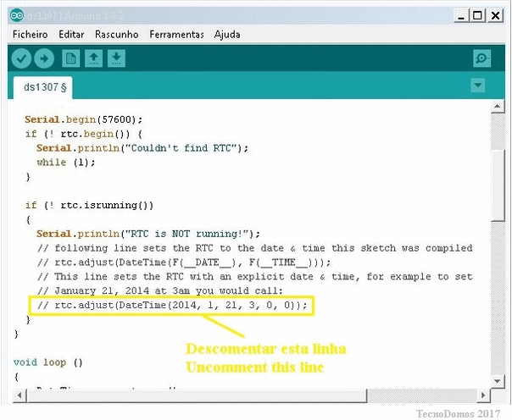This screenshot has width=512, height=420.
Task: Click the horizontal scrollbar thumb
Action: click(197, 395)
